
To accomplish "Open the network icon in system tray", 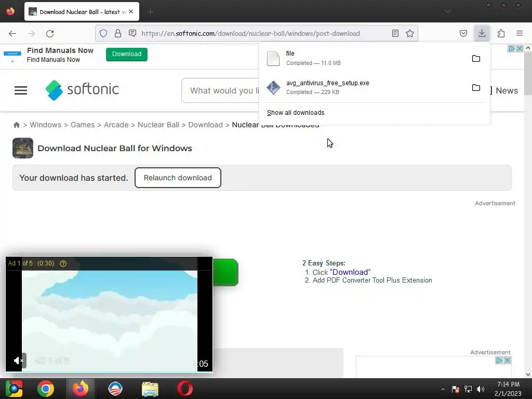I will [468, 389].
